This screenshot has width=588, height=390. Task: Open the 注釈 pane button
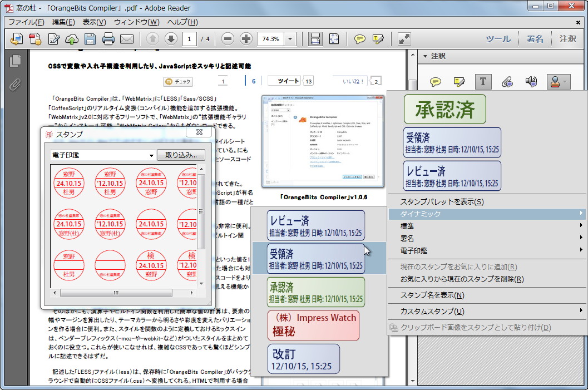click(x=568, y=39)
